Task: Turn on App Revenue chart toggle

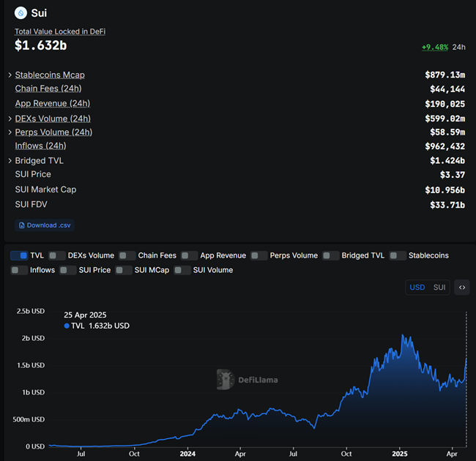Action: click(189, 255)
